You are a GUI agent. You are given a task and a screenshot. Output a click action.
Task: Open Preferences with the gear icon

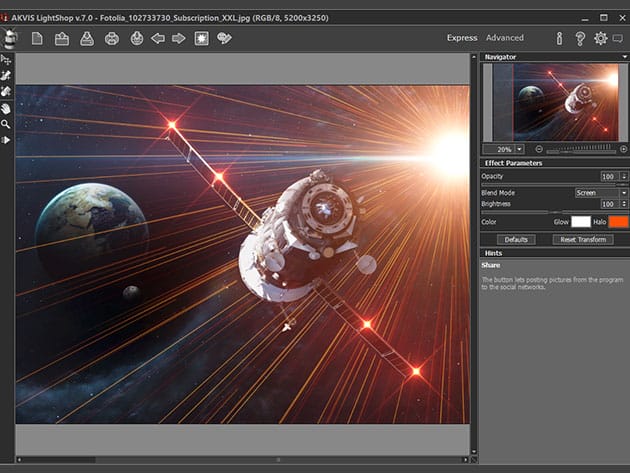pos(600,39)
